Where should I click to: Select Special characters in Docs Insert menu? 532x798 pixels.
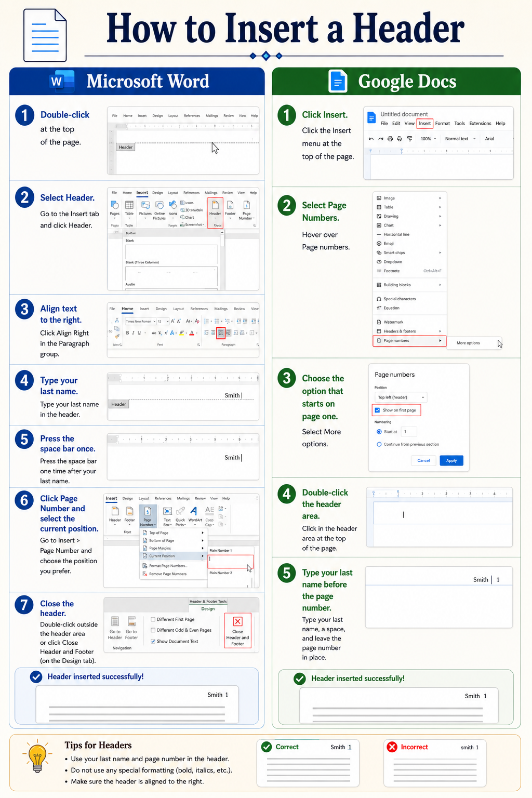point(409,299)
